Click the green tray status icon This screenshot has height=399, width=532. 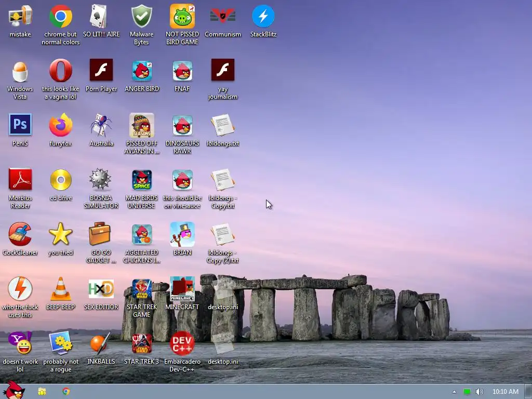(467, 392)
